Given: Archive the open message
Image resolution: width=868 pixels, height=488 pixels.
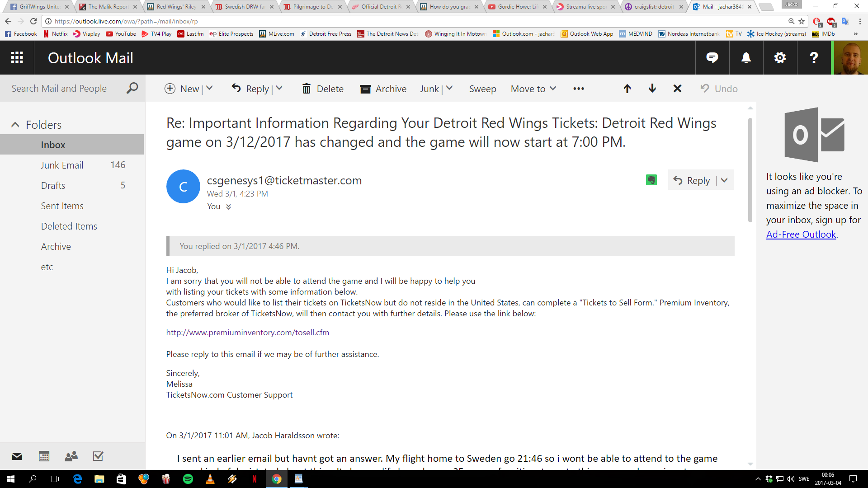Looking at the screenshot, I should pyautogui.click(x=383, y=89).
